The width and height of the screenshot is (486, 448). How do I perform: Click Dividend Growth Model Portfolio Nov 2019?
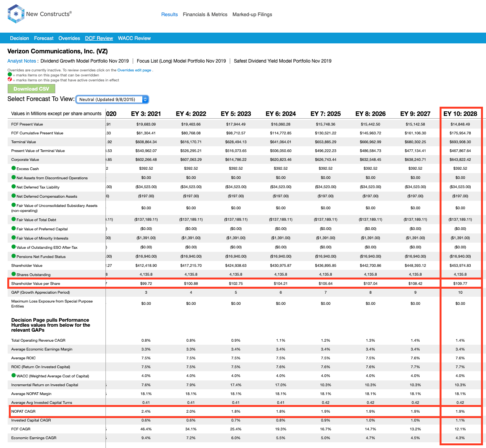tap(85, 61)
